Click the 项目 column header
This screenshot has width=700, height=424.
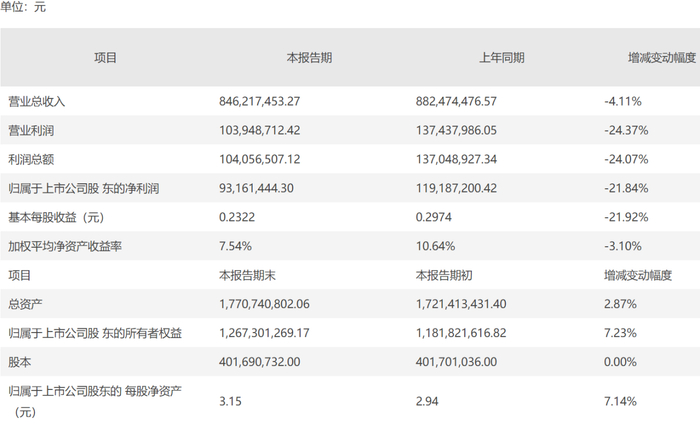[x=105, y=58]
